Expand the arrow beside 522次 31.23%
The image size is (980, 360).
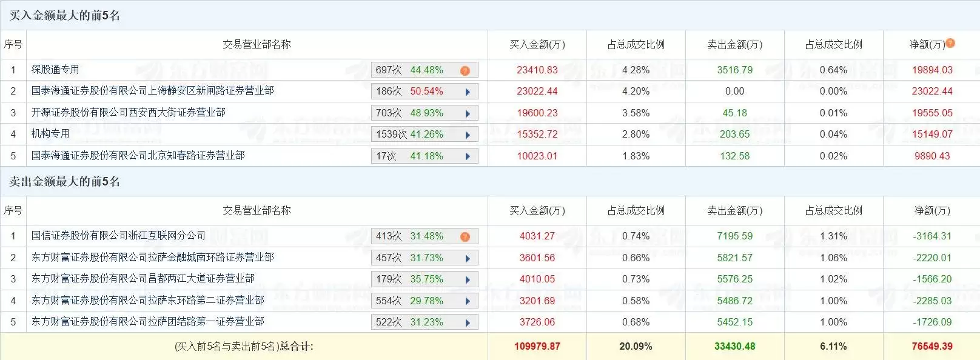[x=468, y=322]
